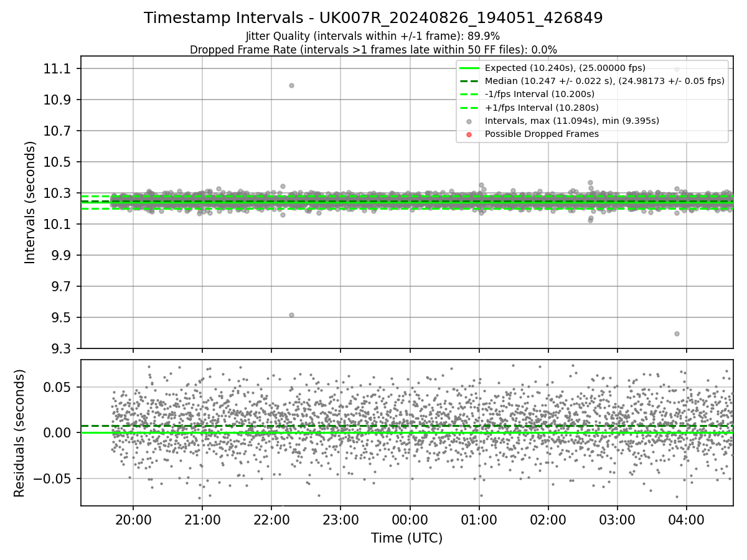This screenshot has width=747, height=560.
Task: Click the y-axis tick label '9.7'
Action: click(60, 286)
